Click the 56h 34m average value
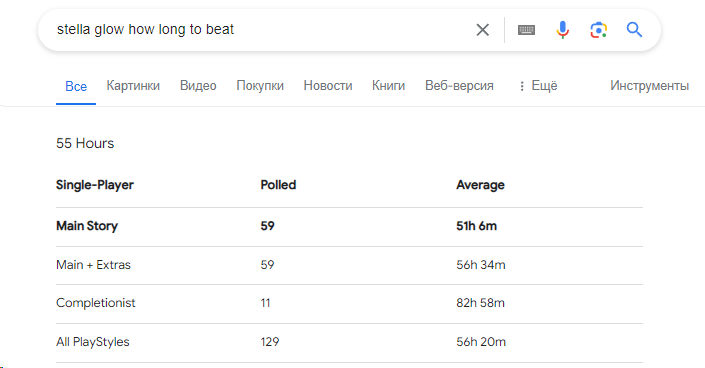This screenshot has width=705, height=368. (481, 265)
